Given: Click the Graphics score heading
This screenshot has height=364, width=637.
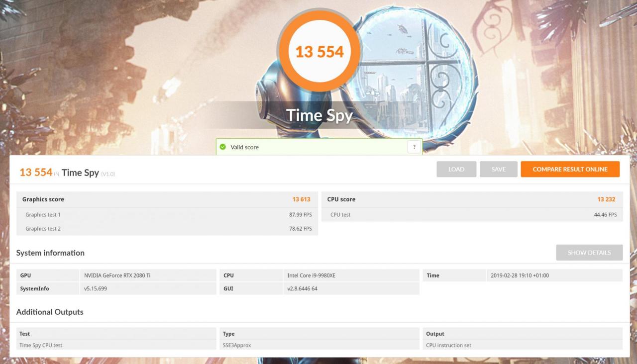Looking at the screenshot, I should click(43, 199).
